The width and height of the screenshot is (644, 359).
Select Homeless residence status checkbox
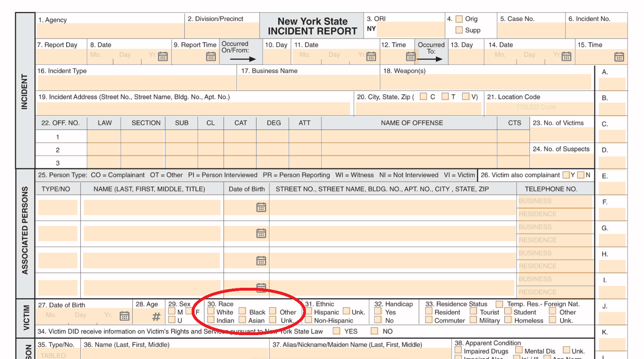[x=508, y=320]
